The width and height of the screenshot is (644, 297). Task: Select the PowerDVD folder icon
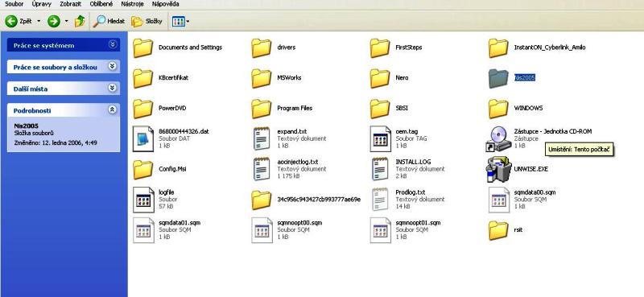143,109
